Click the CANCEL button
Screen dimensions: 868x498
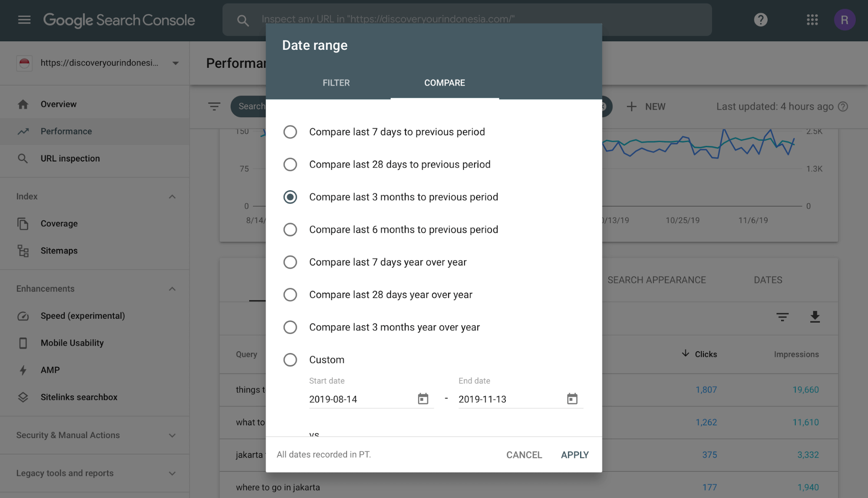pyautogui.click(x=524, y=455)
